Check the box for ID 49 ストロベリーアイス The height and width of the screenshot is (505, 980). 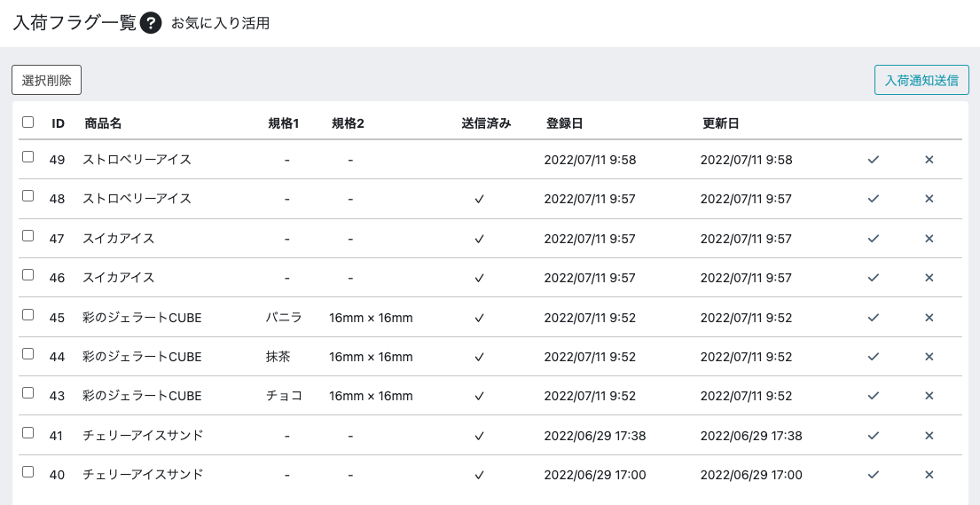[x=27, y=157]
